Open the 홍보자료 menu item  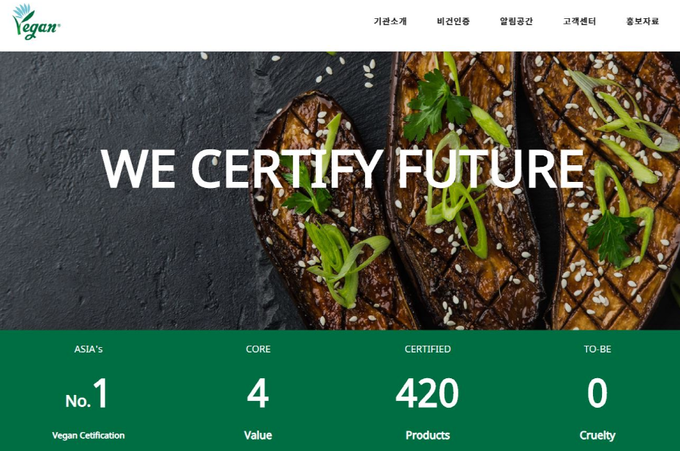[642, 21]
